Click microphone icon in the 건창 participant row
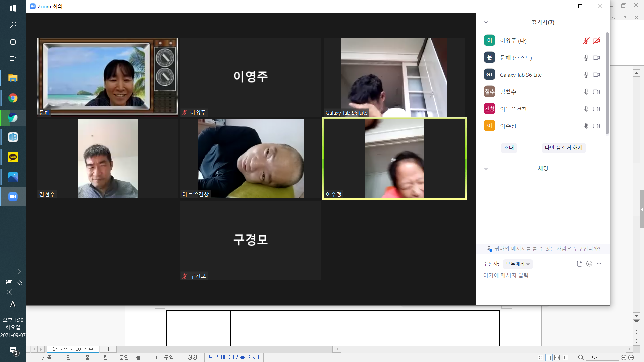This screenshot has height=362, width=644. [586, 109]
